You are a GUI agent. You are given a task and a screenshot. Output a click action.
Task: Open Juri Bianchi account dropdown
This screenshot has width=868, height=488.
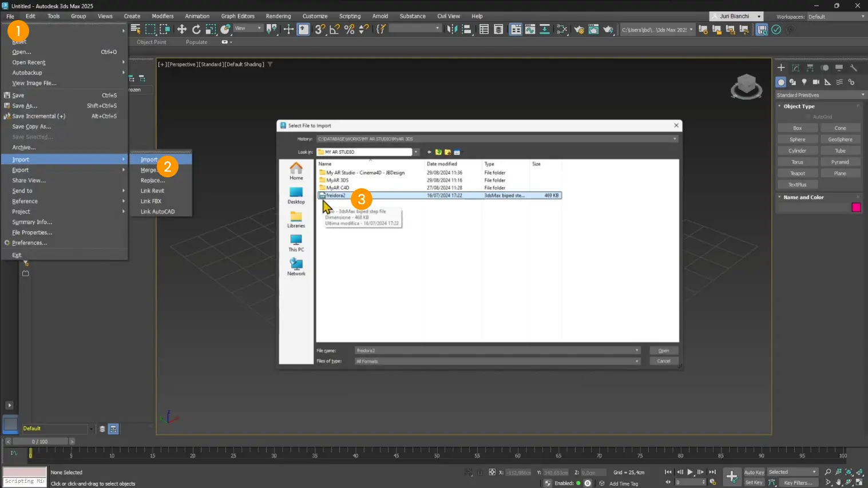pyautogui.click(x=736, y=17)
